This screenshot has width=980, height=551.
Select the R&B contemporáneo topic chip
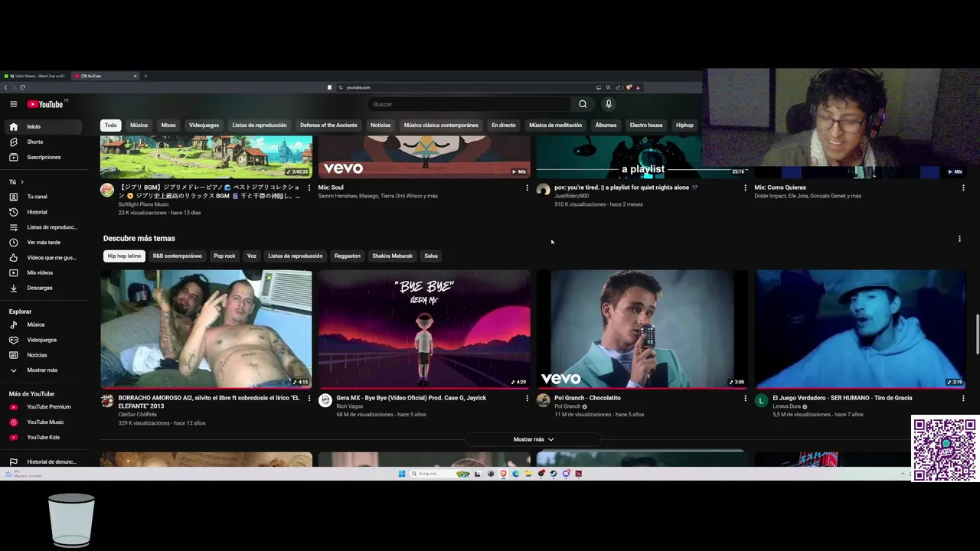coord(178,256)
